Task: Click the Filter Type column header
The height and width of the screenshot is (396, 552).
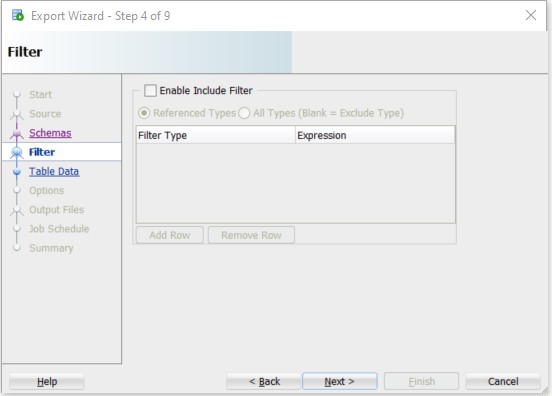Action: pos(216,135)
